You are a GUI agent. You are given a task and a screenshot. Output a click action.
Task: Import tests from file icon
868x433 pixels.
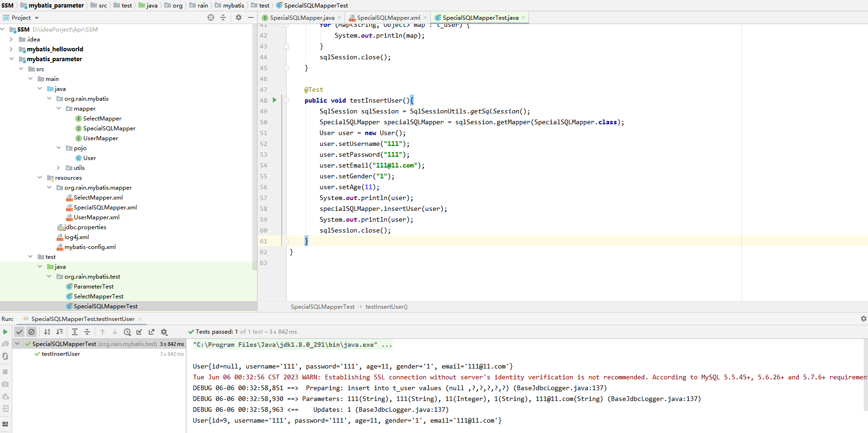(139, 332)
